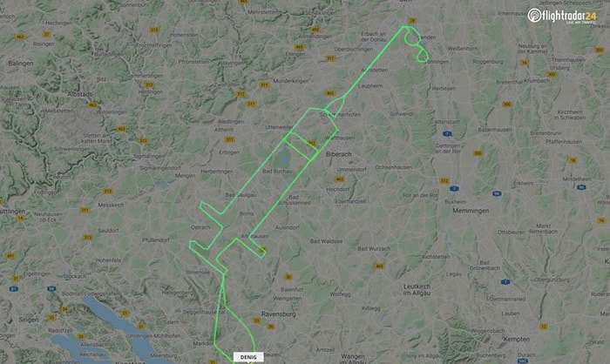Click yellow road 30 shield above Baienfurt
Screen dimensions: 610x364
(288, 277)
